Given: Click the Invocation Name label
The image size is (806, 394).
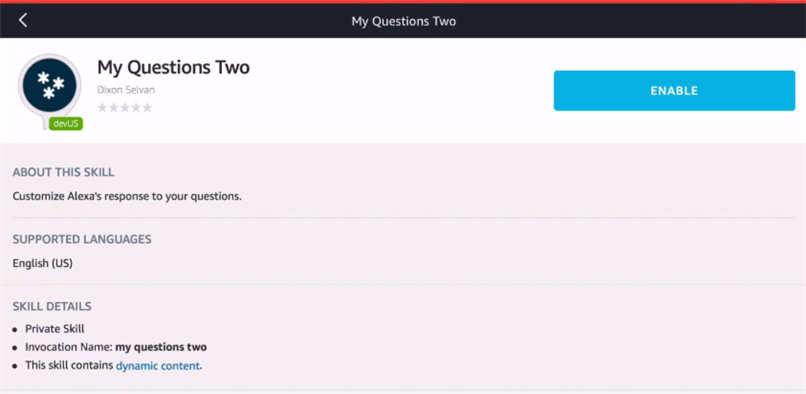Looking at the screenshot, I should [69, 347].
